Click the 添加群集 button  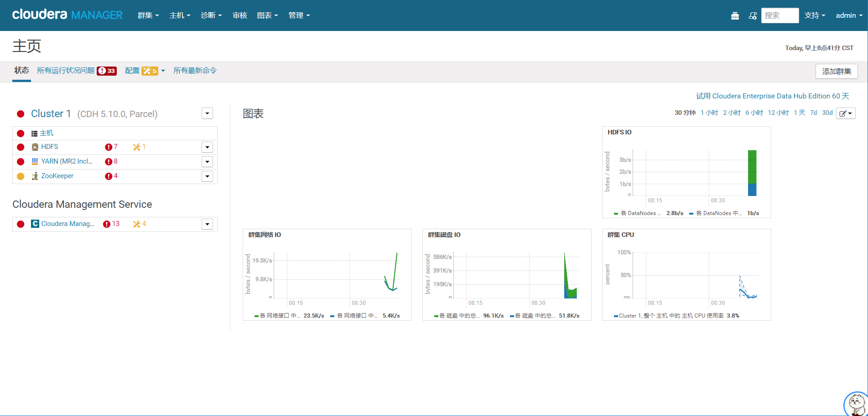coord(837,72)
